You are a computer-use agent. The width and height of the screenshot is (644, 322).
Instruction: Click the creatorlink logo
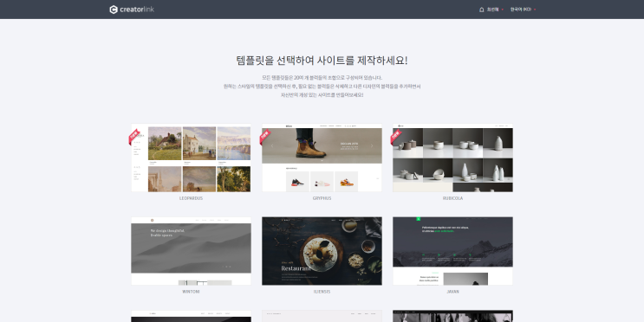tap(132, 10)
